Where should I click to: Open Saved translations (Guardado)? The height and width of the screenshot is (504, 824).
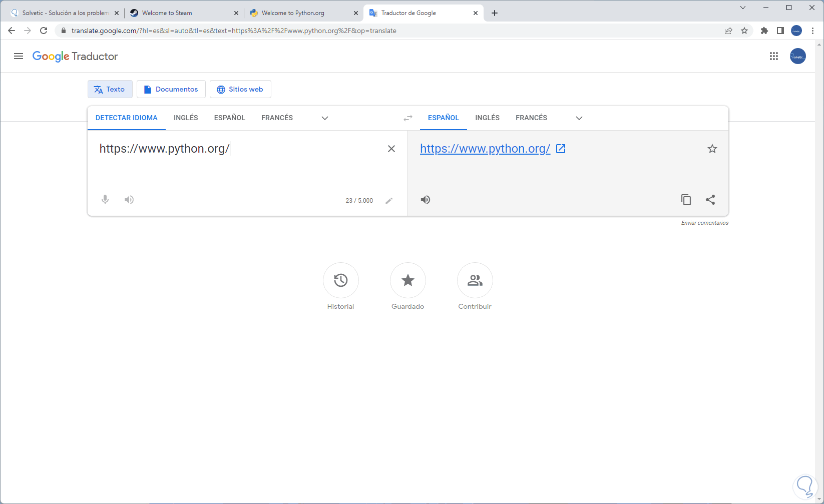408,280
